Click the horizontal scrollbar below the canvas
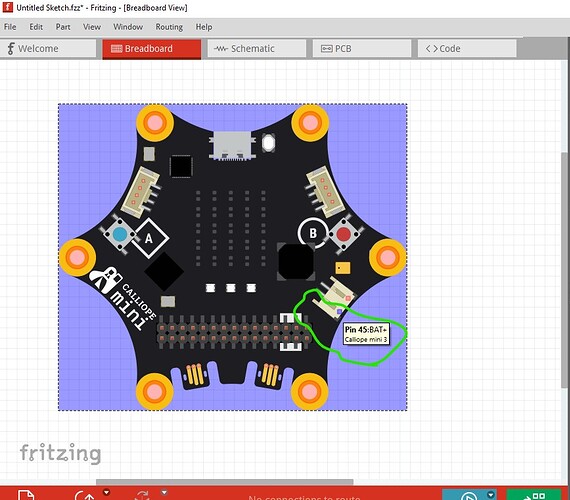Viewport: 570px width, 500px height. [225, 482]
